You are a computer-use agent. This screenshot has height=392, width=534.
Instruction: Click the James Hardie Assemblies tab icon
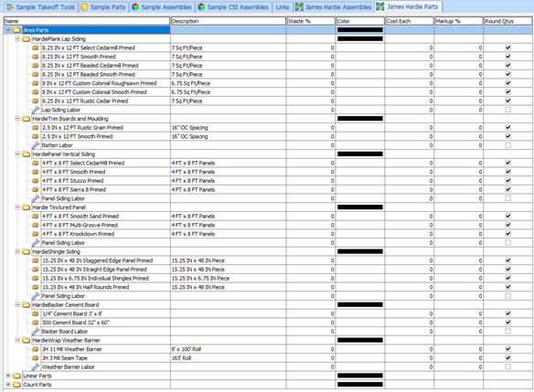tap(299, 6)
